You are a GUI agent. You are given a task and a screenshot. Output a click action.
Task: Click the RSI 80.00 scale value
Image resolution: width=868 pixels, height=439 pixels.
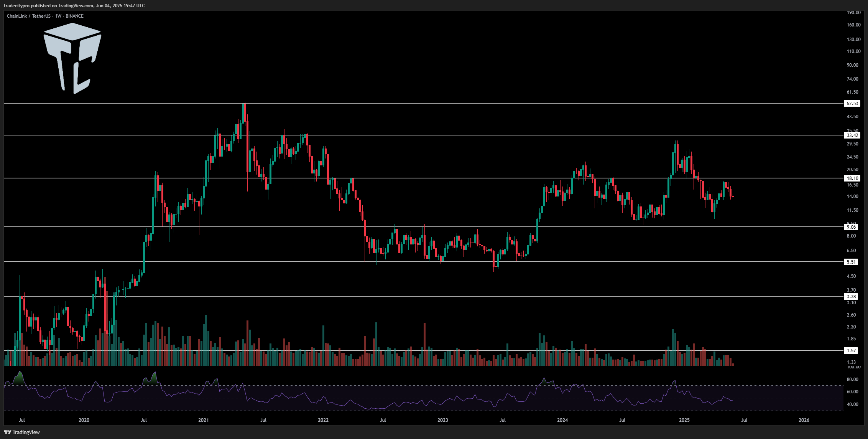[x=853, y=380]
